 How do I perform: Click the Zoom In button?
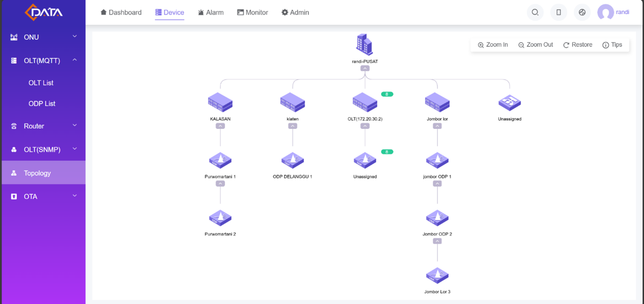click(x=493, y=45)
